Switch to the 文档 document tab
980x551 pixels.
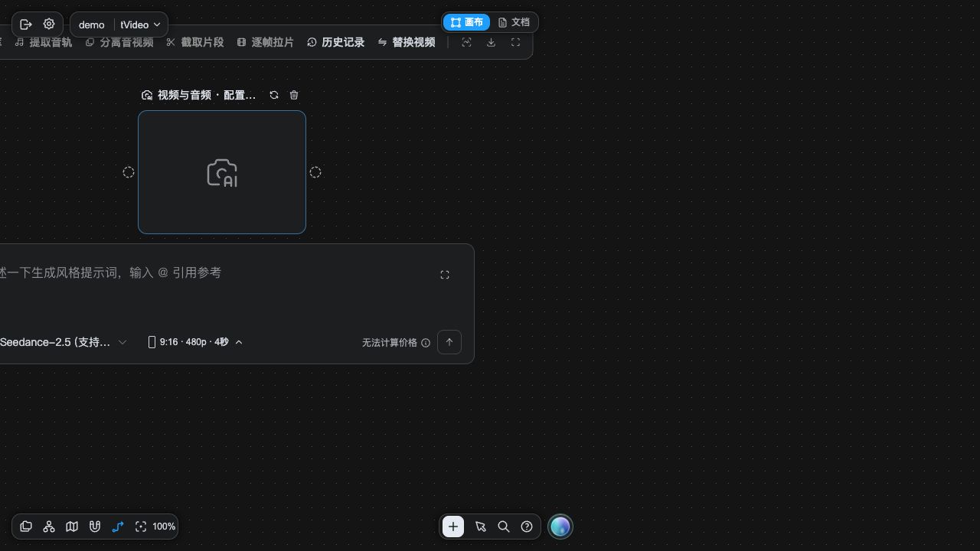514,22
